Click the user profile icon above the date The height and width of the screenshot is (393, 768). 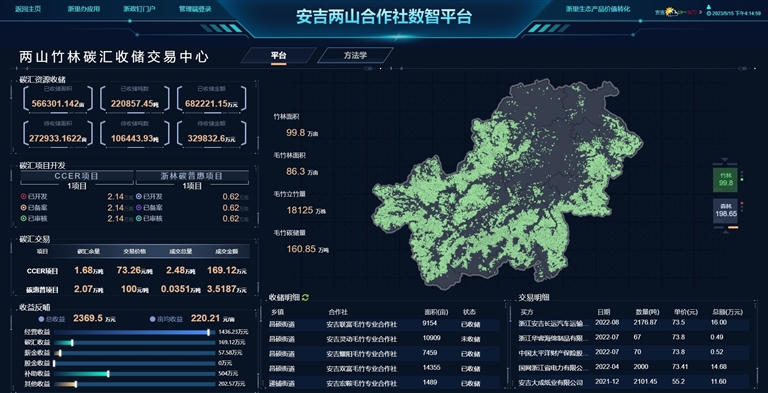coord(709,7)
